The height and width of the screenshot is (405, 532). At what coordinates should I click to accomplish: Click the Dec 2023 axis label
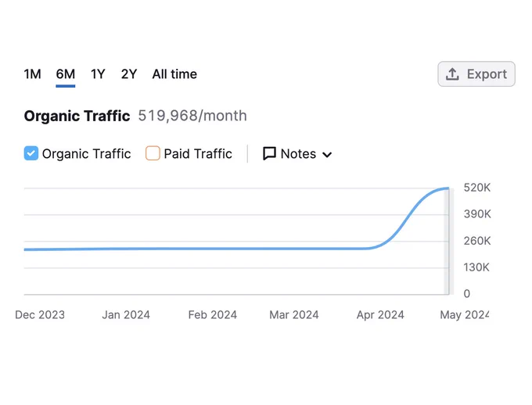[40, 315]
